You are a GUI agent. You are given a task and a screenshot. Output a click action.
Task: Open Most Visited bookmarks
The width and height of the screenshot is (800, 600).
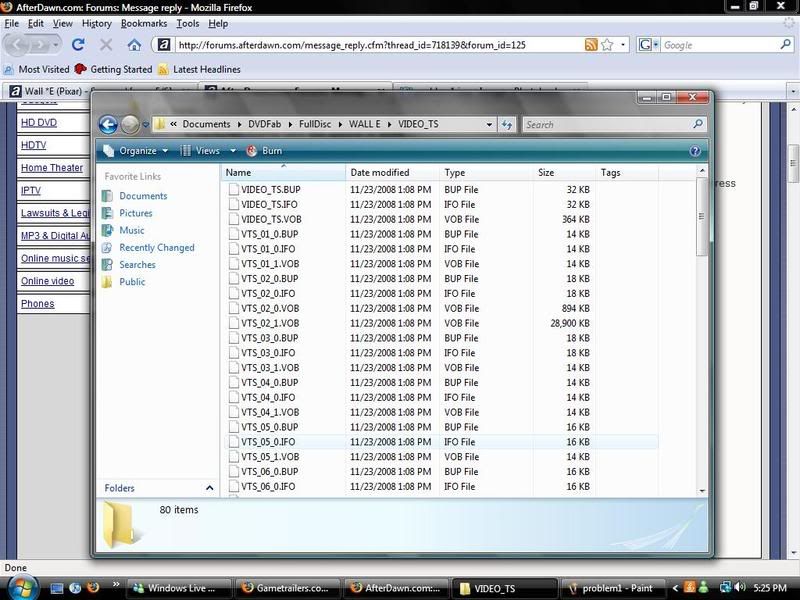tap(36, 69)
